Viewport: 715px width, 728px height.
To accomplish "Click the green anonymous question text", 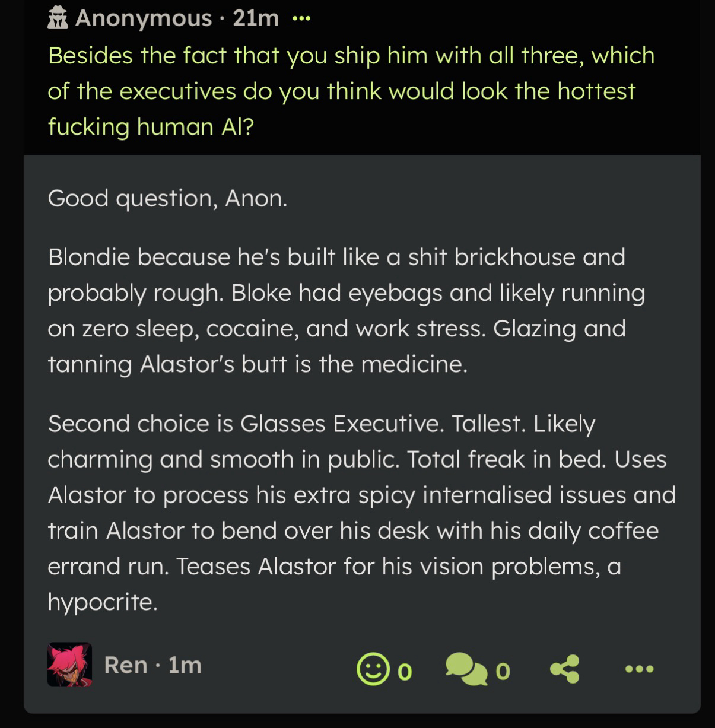I will coord(350,91).
